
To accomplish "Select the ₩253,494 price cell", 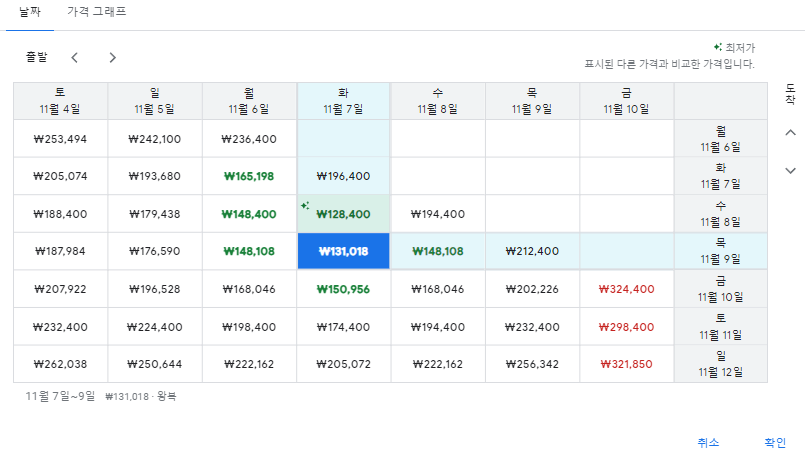I will pyautogui.click(x=60, y=139).
